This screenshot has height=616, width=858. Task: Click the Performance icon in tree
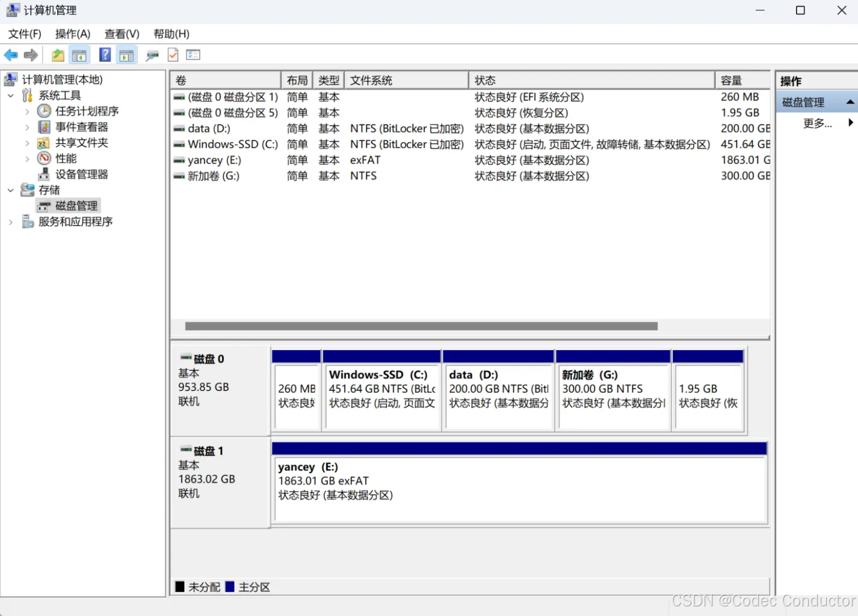(44, 158)
